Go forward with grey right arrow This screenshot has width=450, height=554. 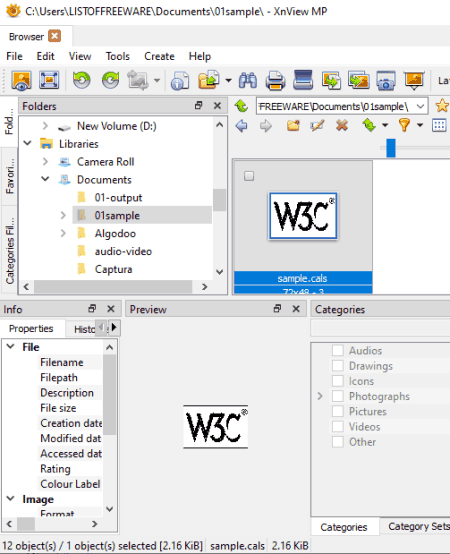pos(266,125)
